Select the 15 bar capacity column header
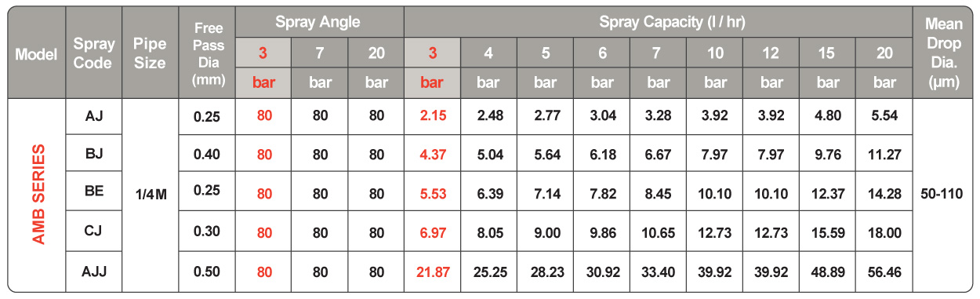Image resolution: width=980 pixels, height=299 pixels. (828, 67)
